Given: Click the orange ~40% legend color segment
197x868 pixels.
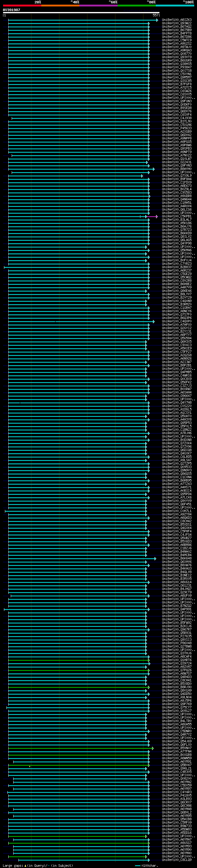Looking at the screenshot, I should [60, 6].
